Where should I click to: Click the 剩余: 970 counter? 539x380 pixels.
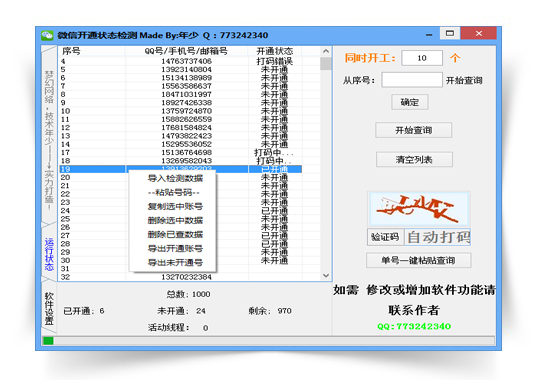270,311
